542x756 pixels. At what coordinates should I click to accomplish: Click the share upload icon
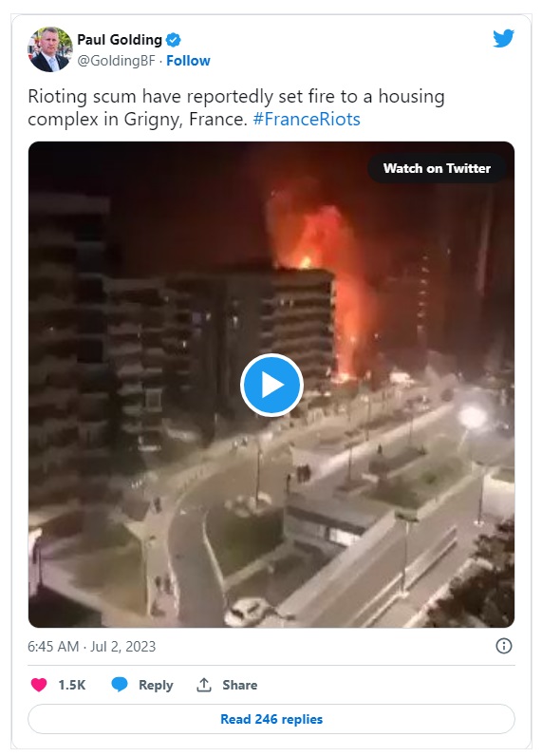coord(204,685)
